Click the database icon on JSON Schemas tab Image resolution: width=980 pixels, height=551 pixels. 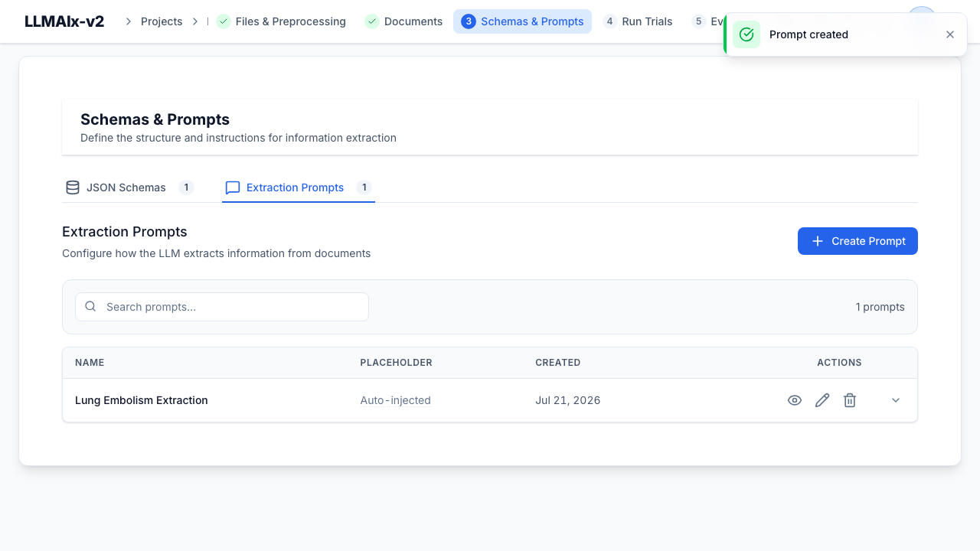tap(73, 187)
